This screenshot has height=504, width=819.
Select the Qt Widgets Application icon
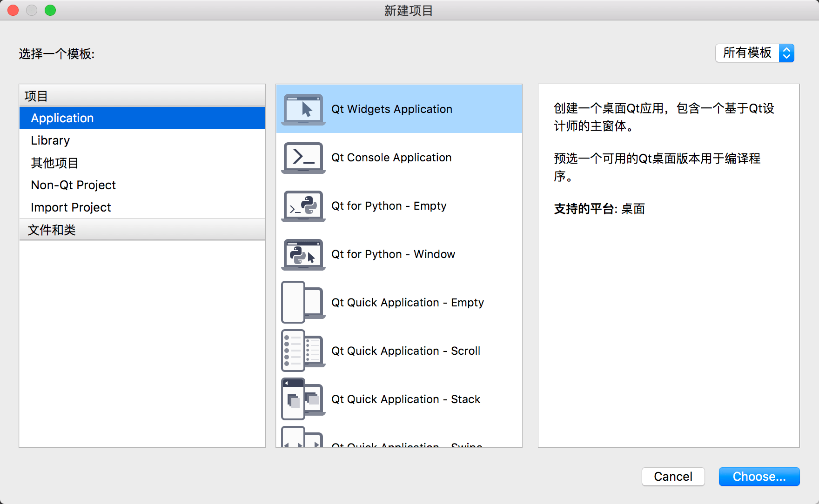303,109
